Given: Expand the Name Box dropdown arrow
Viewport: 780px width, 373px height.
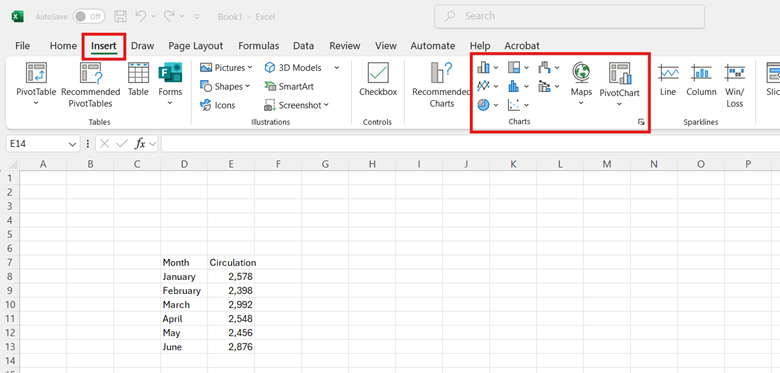Looking at the screenshot, I should pyautogui.click(x=73, y=144).
